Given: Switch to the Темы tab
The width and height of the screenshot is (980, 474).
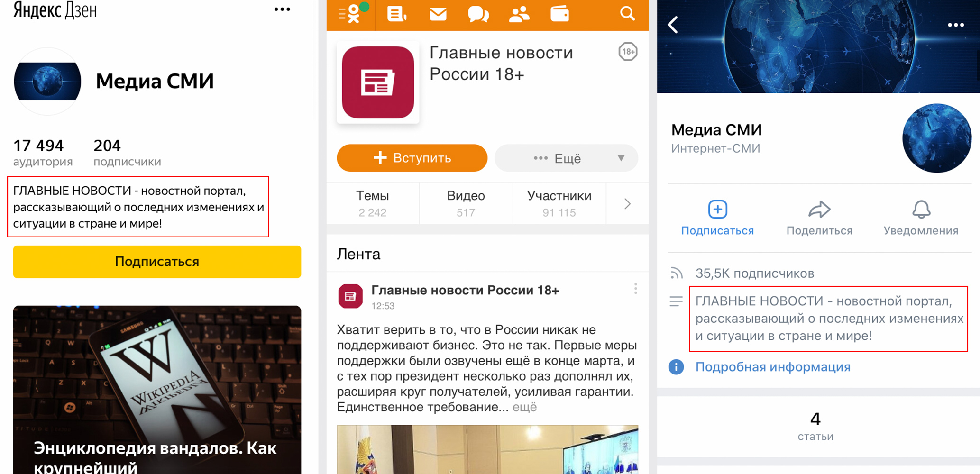Looking at the screenshot, I should coord(372,203).
